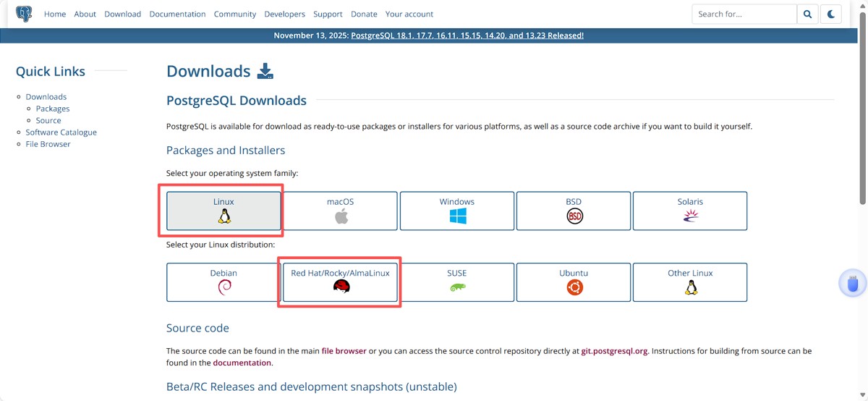This screenshot has height=401, width=868.
Task: Open the Documentation menu item
Action: (177, 14)
